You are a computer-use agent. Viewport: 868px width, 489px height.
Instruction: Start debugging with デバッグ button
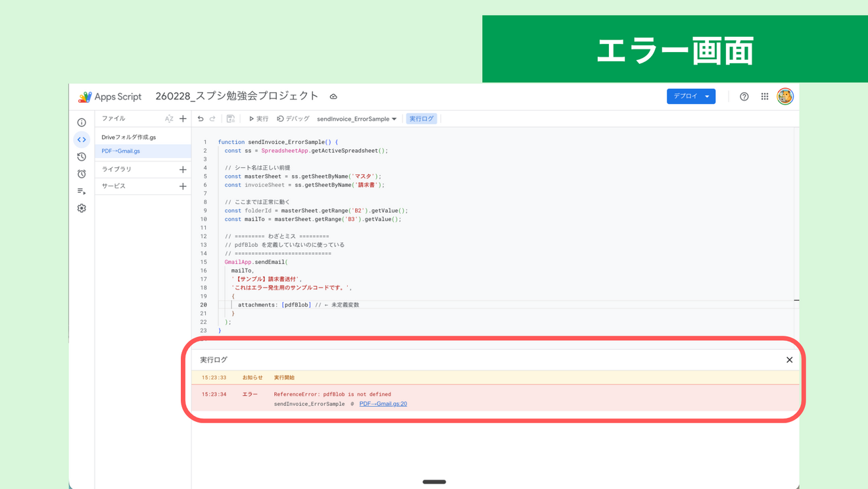click(293, 119)
